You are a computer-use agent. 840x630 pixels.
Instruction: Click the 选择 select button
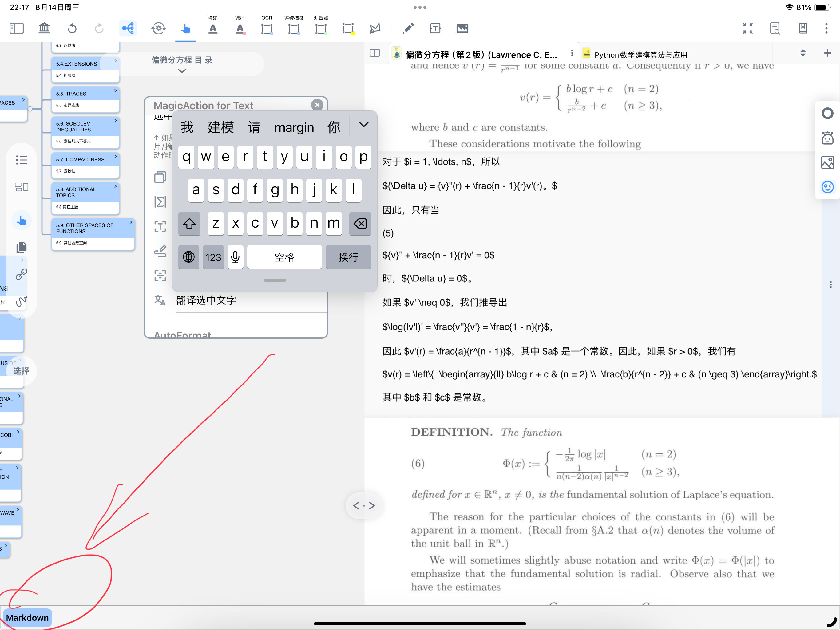21,371
